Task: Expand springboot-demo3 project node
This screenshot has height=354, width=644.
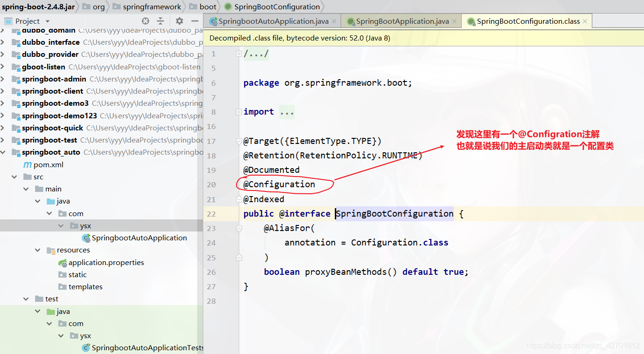Action: pyautogui.click(x=3, y=103)
